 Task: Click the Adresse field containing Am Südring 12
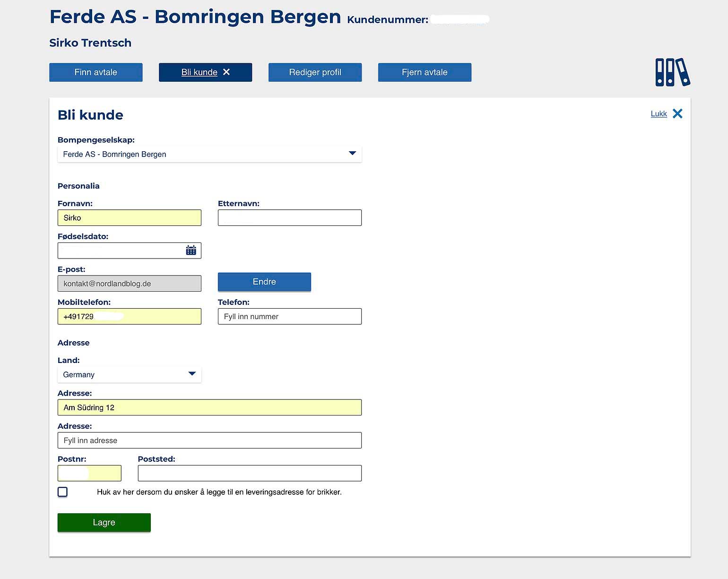pos(209,407)
